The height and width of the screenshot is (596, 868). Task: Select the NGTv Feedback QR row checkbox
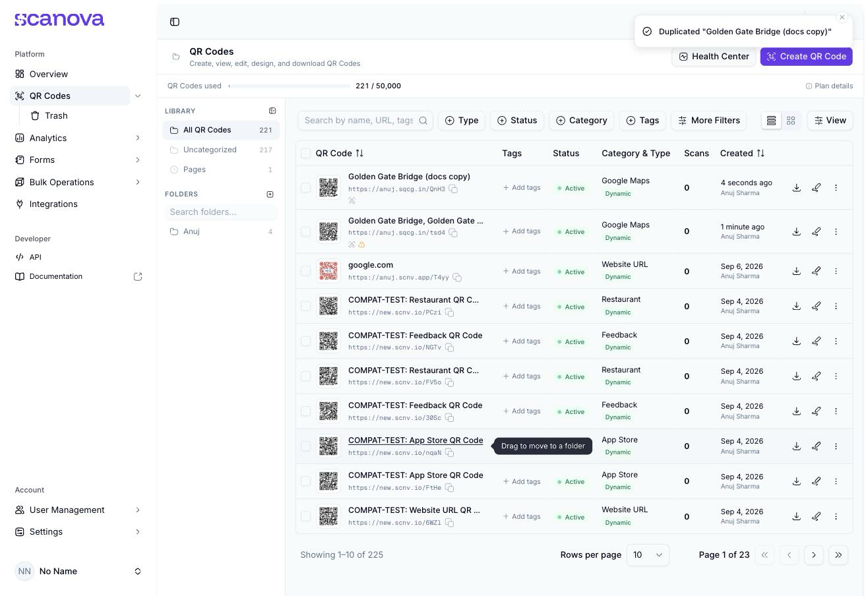tap(305, 341)
